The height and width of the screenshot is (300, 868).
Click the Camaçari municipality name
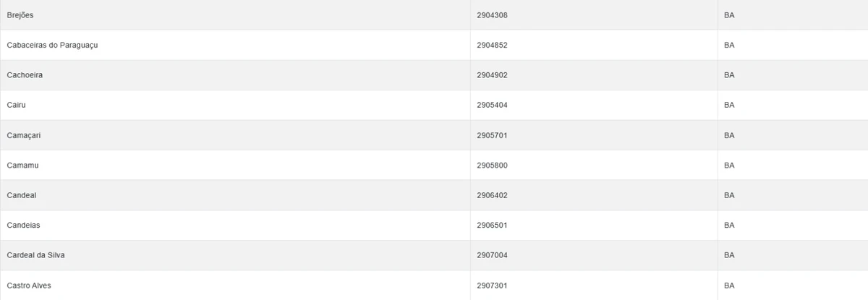coord(24,135)
